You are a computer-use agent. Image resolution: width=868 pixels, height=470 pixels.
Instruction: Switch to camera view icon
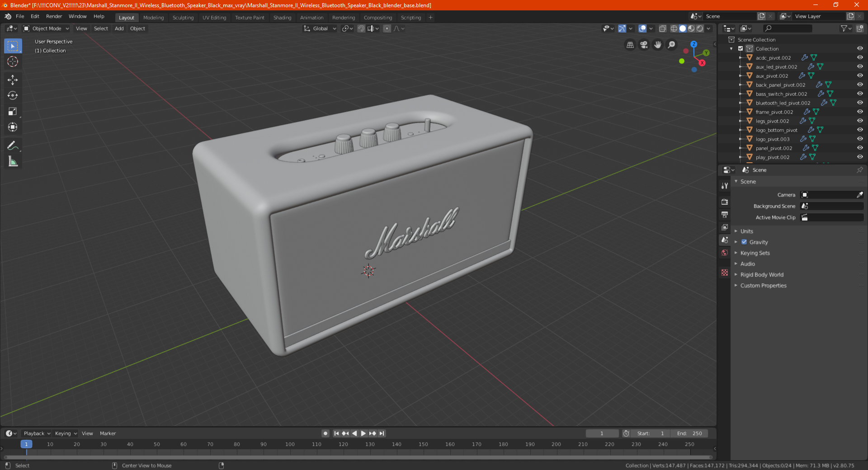644,45
